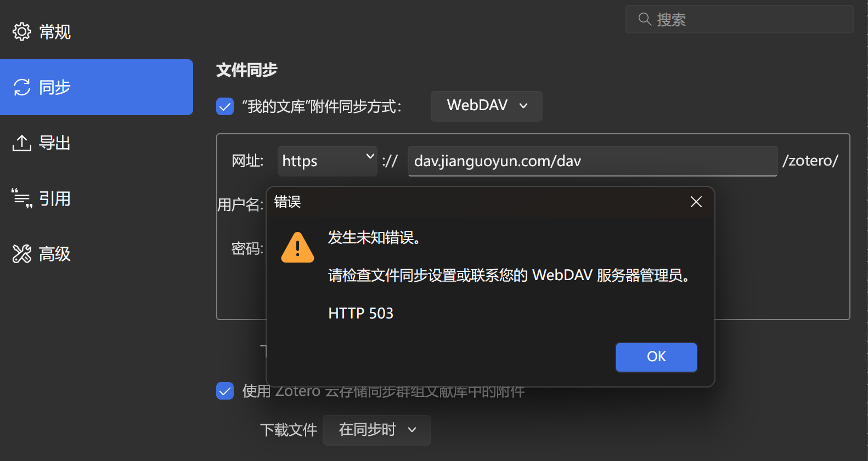Click the dav.jianguoyun.com/dav URL field

tap(593, 161)
